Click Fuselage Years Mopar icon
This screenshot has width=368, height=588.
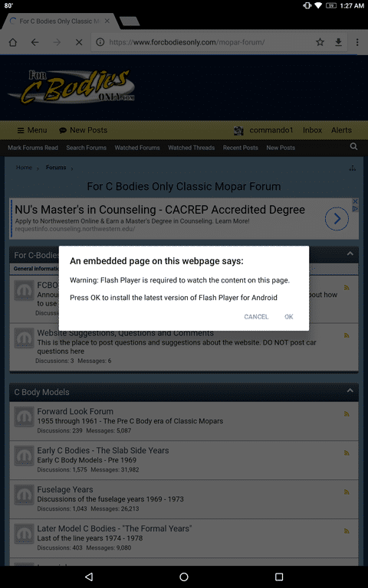coord(24,495)
